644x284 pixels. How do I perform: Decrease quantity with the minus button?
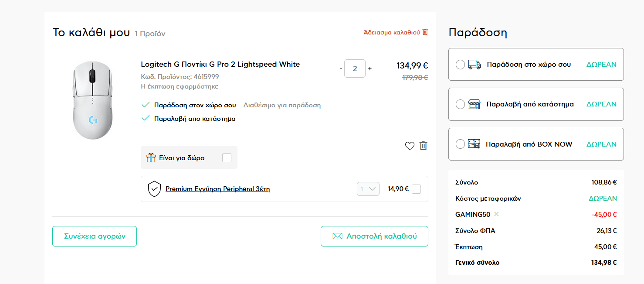(x=341, y=68)
